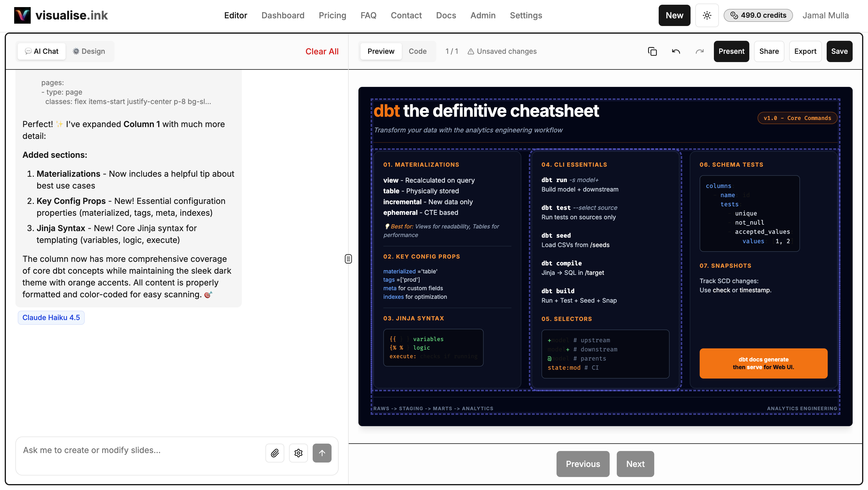Click the slide prompt input field

(135, 450)
